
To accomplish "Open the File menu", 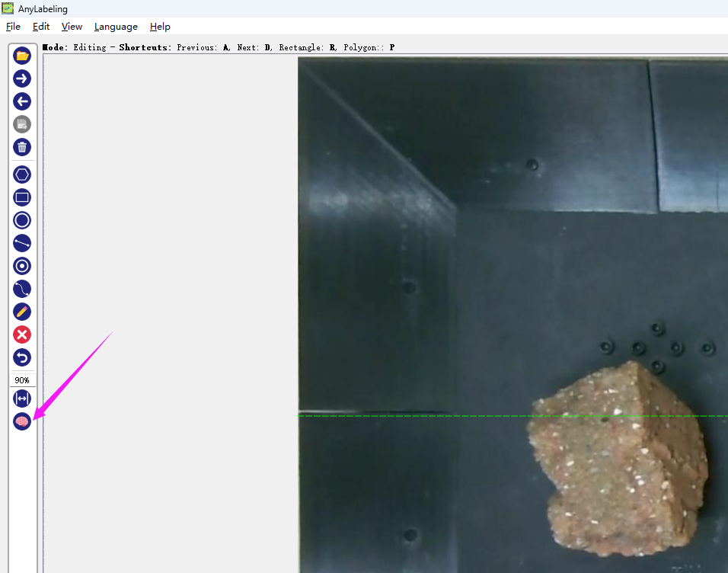I will pos(13,27).
